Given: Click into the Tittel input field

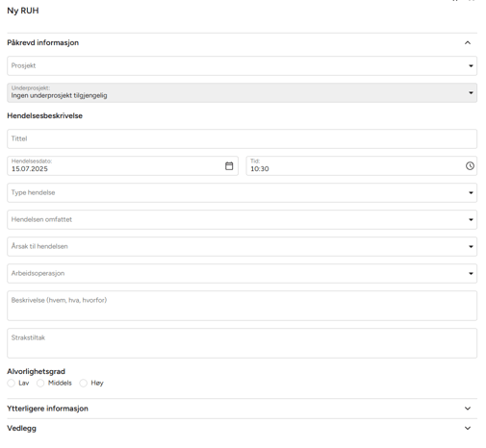Looking at the screenshot, I should click(242, 138).
